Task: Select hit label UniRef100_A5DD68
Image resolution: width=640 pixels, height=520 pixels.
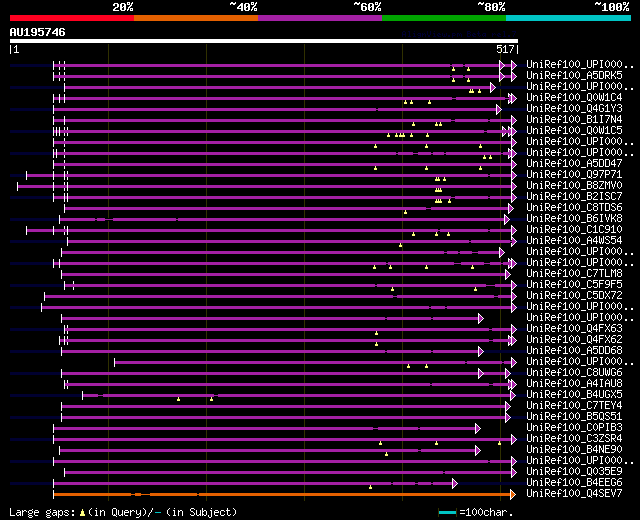Action: (574, 351)
